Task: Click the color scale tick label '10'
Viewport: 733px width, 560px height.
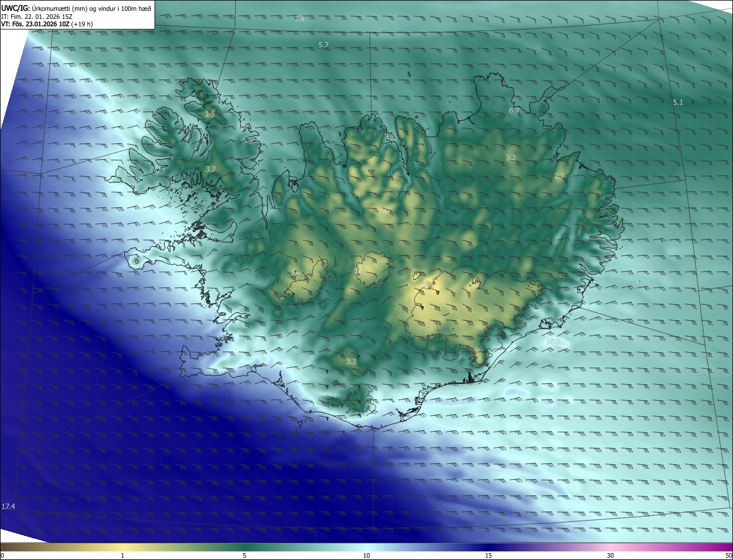Action: click(366, 555)
